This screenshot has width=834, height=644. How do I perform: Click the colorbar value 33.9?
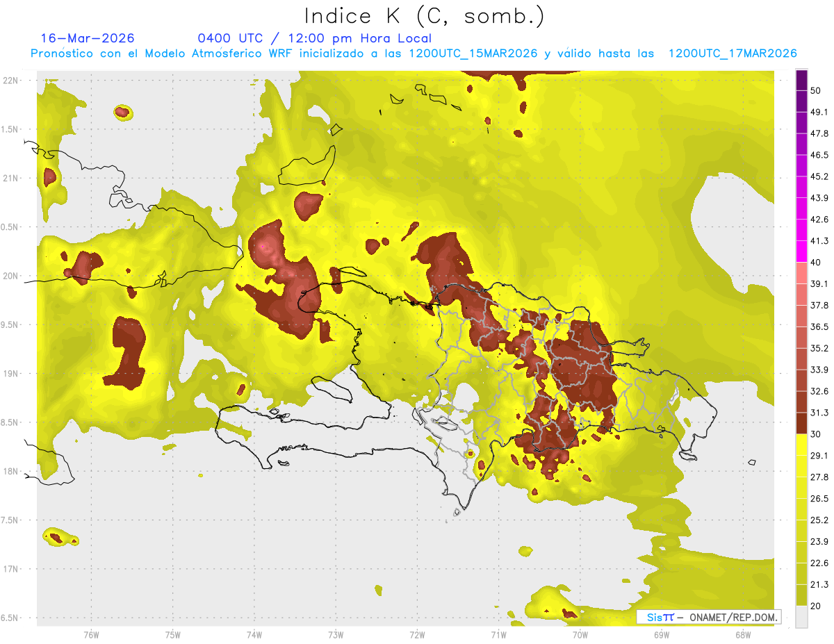(819, 370)
